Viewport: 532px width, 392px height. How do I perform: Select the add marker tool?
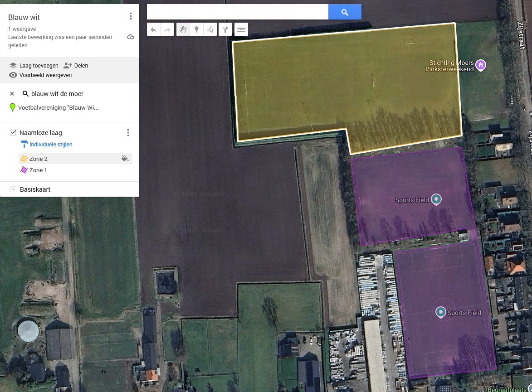coord(196,30)
